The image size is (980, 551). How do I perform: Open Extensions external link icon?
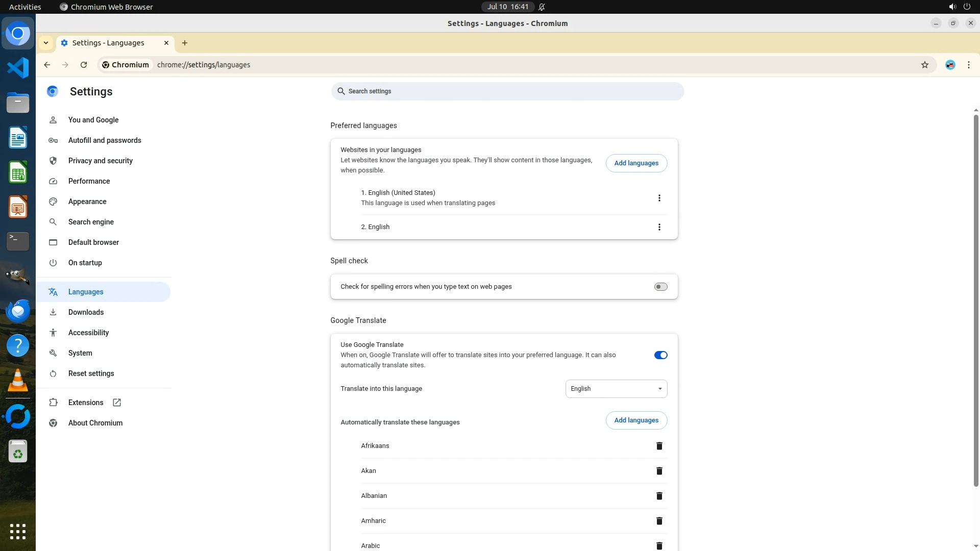(x=117, y=403)
